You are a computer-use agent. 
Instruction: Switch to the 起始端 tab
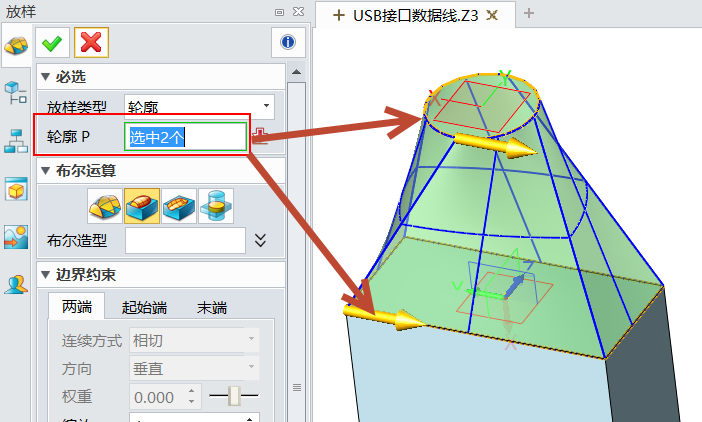pyautogui.click(x=144, y=307)
